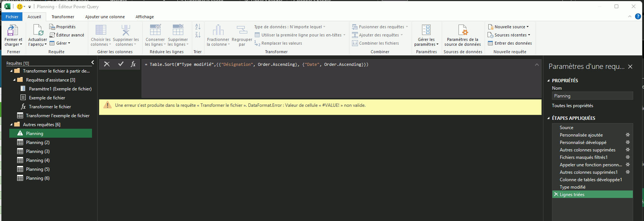Open Sources récentes dropdown
Image resolution: width=644 pixels, height=221 pixels.
[x=509, y=35]
